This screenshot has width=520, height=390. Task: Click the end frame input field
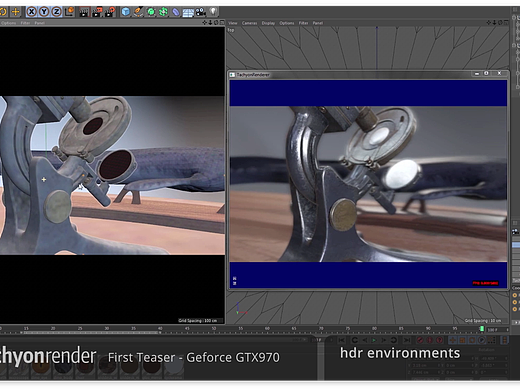click(496, 330)
